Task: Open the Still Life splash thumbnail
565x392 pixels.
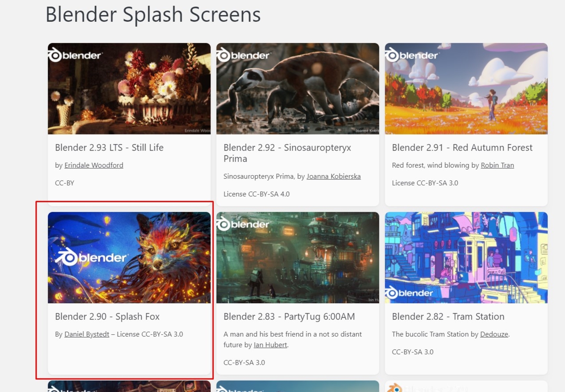Action: (129, 89)
